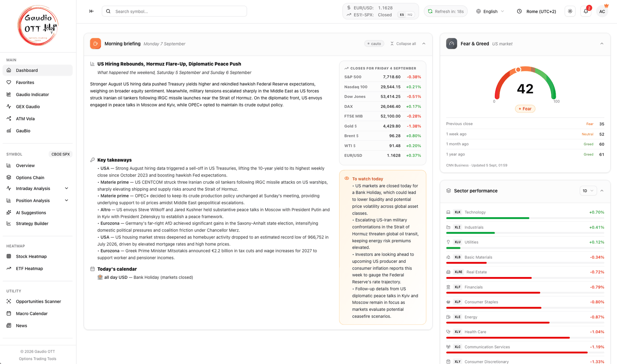617x364 pixels.
Task: Click the XLF Financials bank icon
Action: point(448,287)
